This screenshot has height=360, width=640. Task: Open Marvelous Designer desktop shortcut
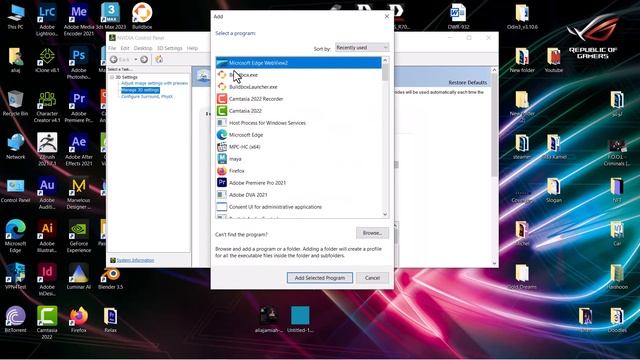pyautogui.click(x=79, y=193)
